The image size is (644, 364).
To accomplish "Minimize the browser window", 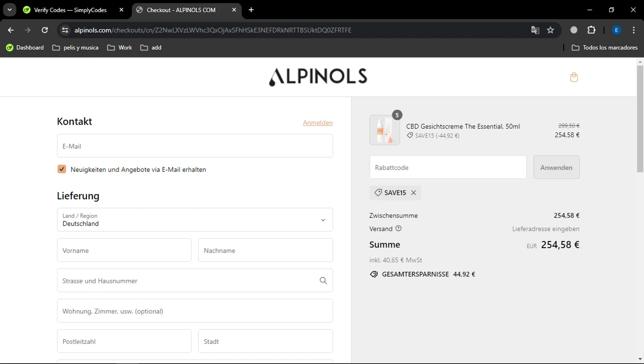I will [x=590, y=10].
